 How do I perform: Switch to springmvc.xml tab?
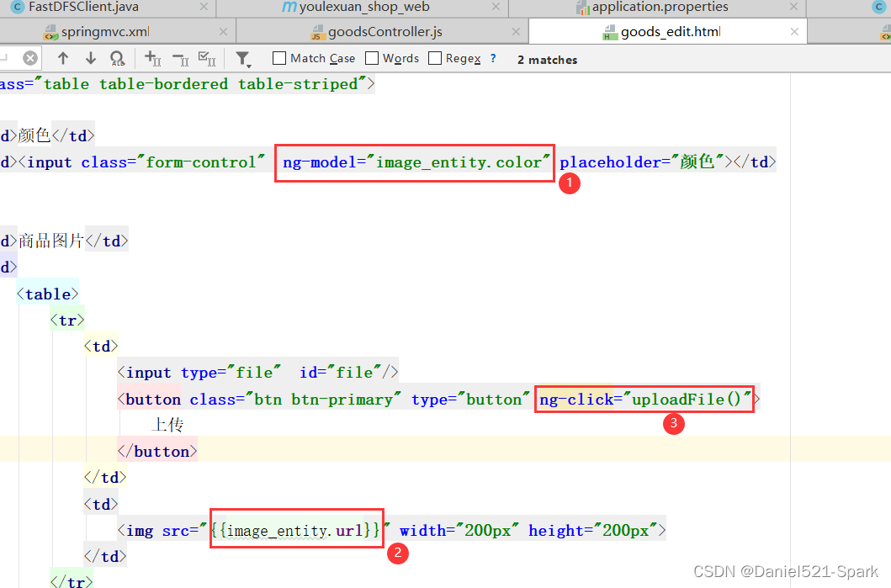coord(105,32)
